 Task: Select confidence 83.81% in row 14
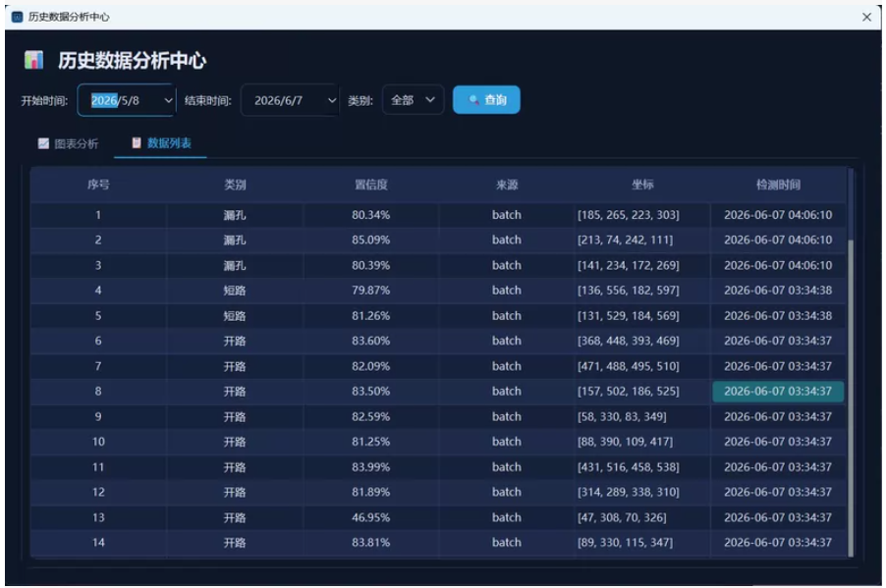[370, 542]
